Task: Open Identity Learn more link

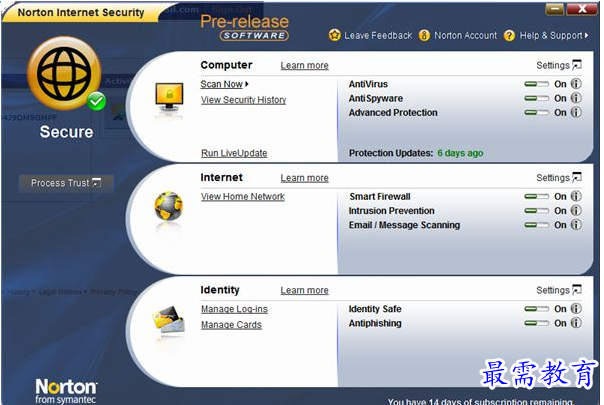Action: [x=304, y=291]
